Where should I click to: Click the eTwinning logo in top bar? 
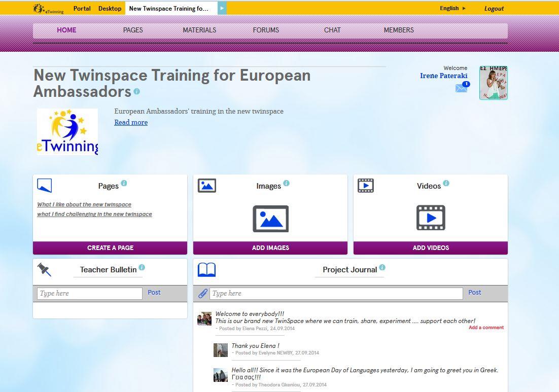tap(48, 9)
